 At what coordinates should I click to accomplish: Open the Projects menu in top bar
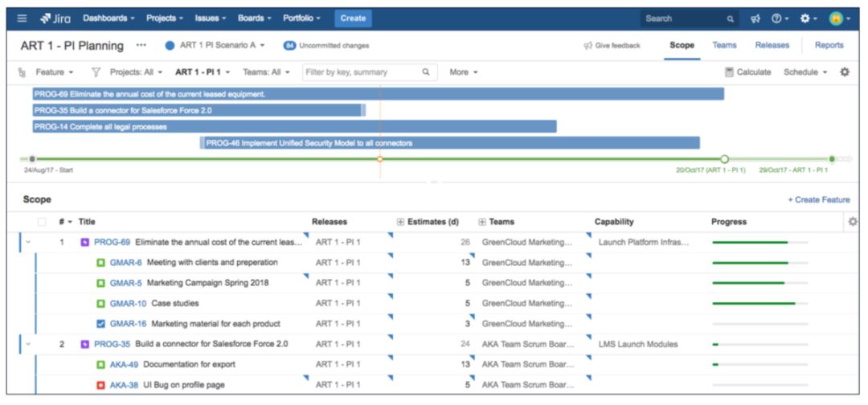(x=165, y=18)
